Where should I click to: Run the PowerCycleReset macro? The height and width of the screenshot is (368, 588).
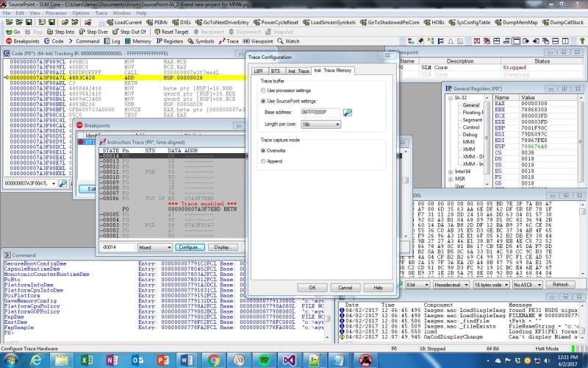pos(276,23)
